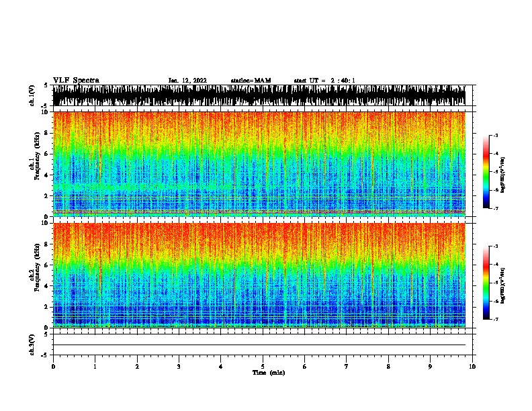The image size is (532, 411).
Task: Click inside the ch.1 spectrogram panel
Action: [x=259, y=164]
